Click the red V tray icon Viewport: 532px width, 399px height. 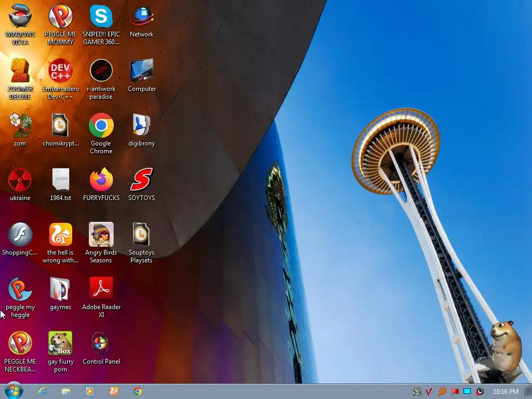[429, 392]
